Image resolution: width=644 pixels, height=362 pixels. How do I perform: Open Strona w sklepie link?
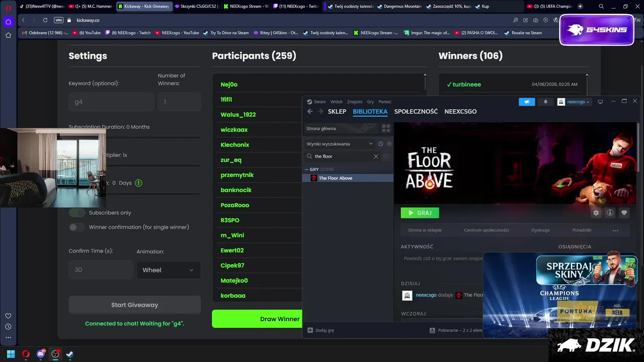[425, 230]
